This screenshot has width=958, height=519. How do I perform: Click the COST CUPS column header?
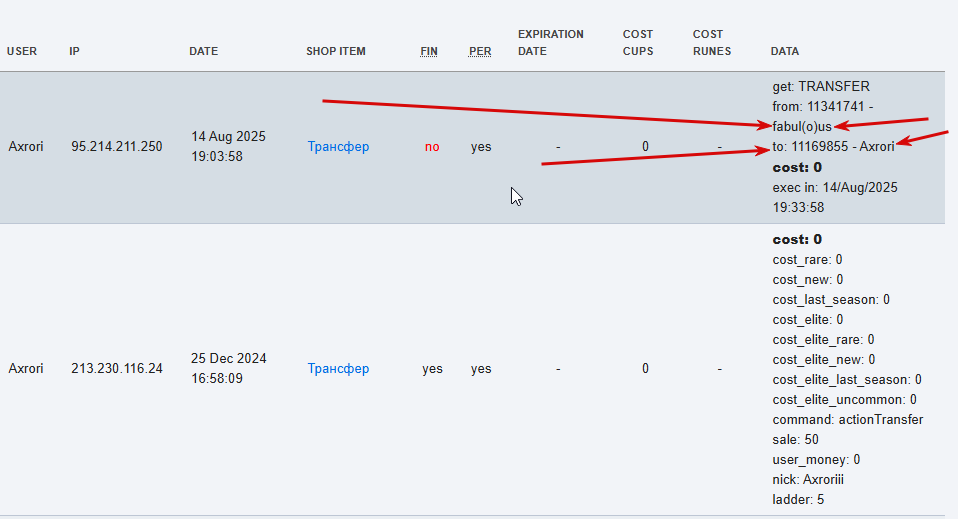638,43
